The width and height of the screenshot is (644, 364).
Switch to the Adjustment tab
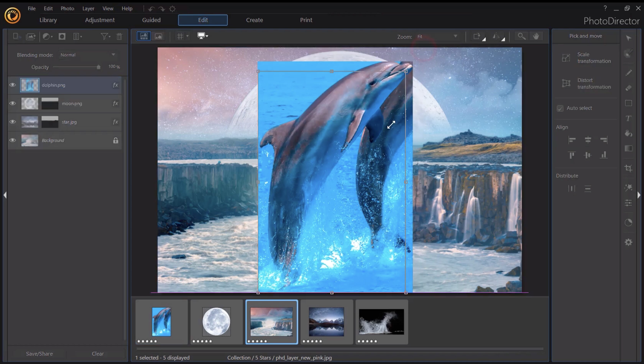click(99, 20)
